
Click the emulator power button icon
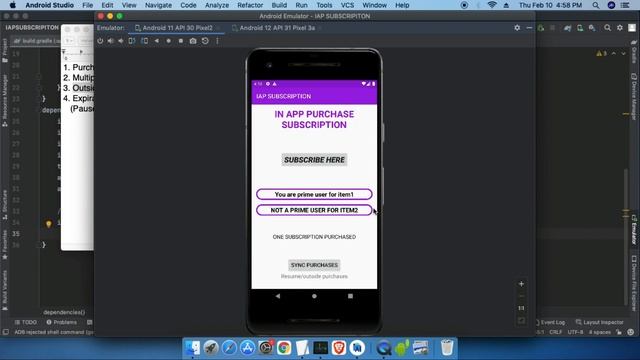pyautogui.click(x=100, y=41)
